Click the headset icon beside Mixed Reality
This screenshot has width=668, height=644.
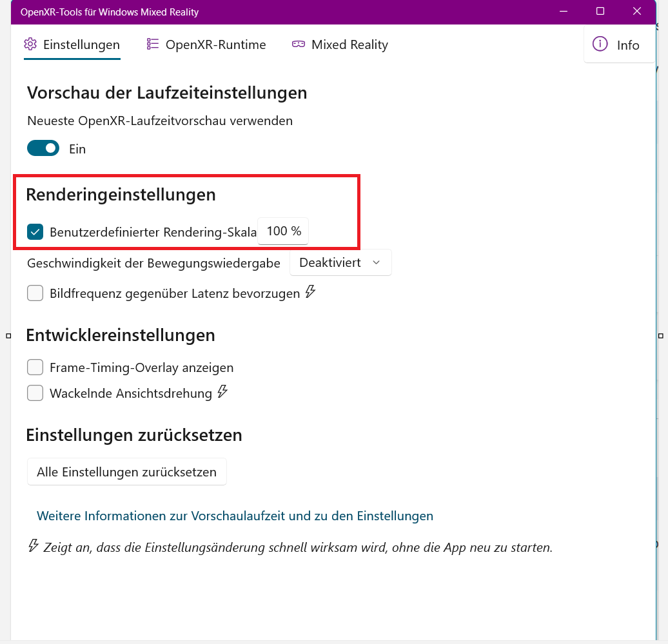(298, 44)
